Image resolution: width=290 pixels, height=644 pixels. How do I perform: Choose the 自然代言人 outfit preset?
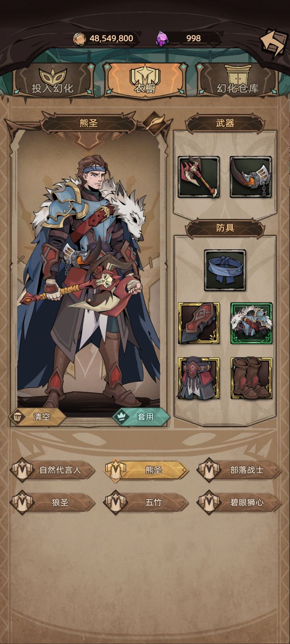pos(53,470)
